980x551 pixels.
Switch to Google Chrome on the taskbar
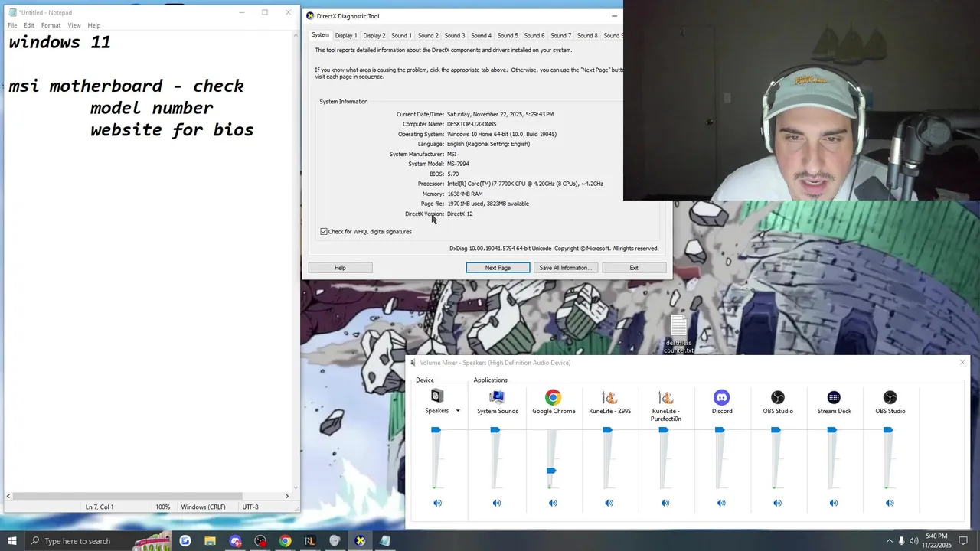(x=285, y=541)
